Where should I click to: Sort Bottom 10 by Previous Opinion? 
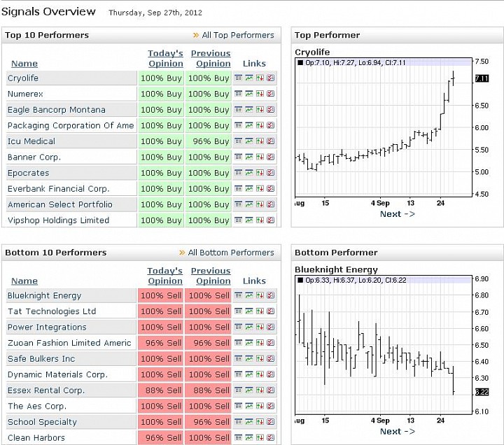pos(211,276)
